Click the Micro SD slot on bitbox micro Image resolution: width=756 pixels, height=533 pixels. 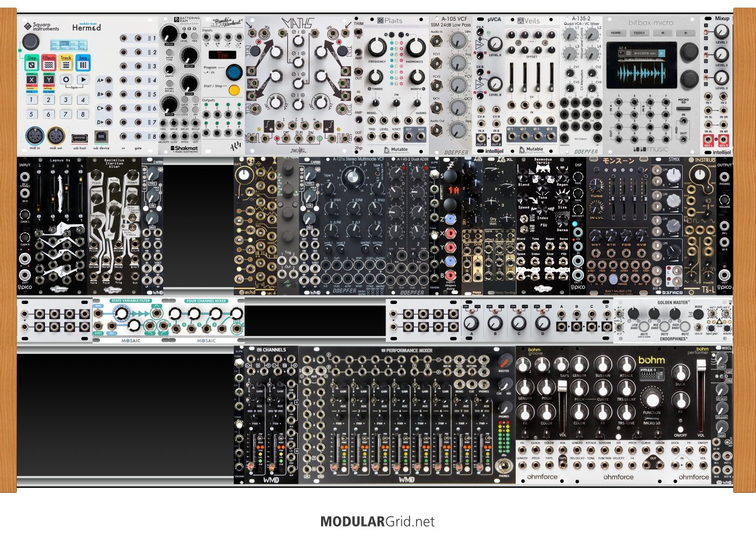pos(683,108)
